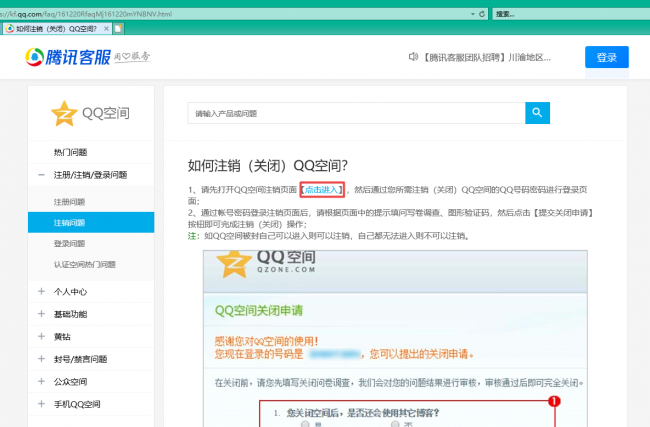This screenshot has width=650, height=427.
Task: Open the 腾讯客服团队招聘 announcement
Action: click(486, 57)
